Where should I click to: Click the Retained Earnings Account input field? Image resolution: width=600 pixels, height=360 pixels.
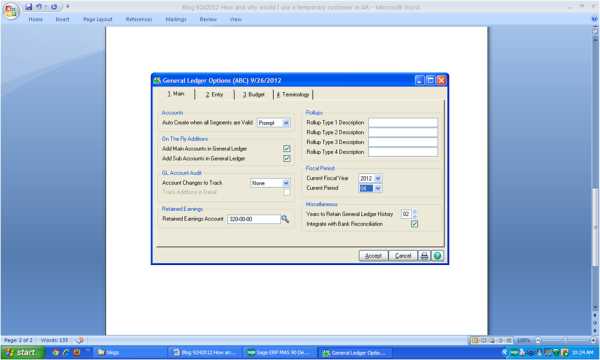pos(254,219)
